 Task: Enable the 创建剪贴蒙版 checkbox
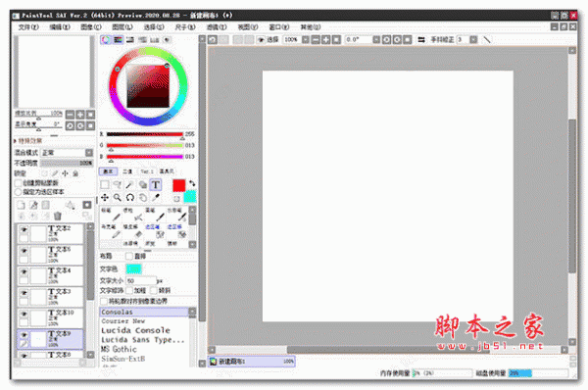[x=18, y=183]
